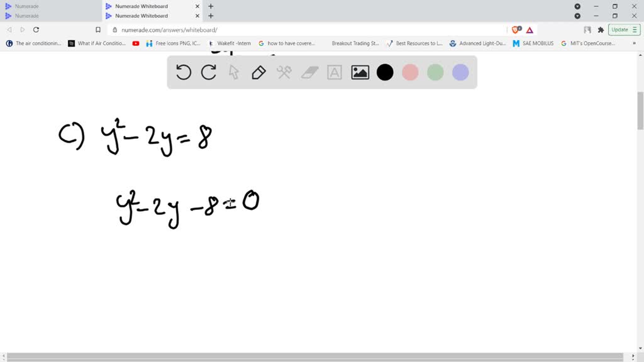This screenshot has height=362, width=644.
Task: Click the Update browser button
Action: tap(621, 30)
